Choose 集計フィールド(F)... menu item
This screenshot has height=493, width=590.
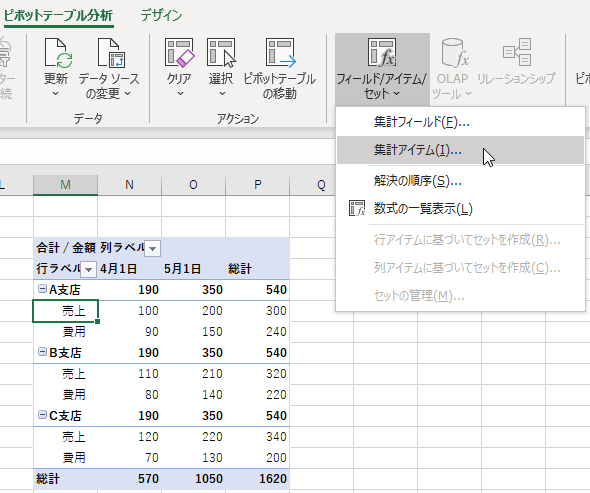pos(460,122)
